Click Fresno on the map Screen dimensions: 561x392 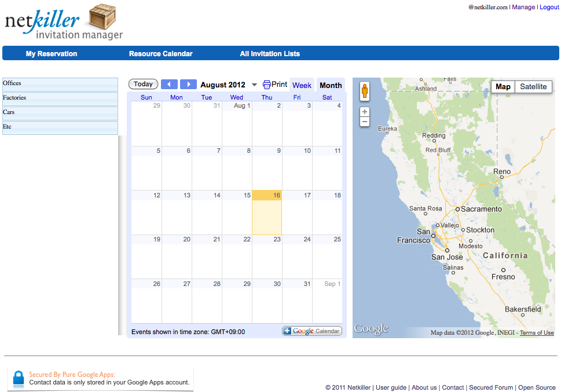(503, 277)
